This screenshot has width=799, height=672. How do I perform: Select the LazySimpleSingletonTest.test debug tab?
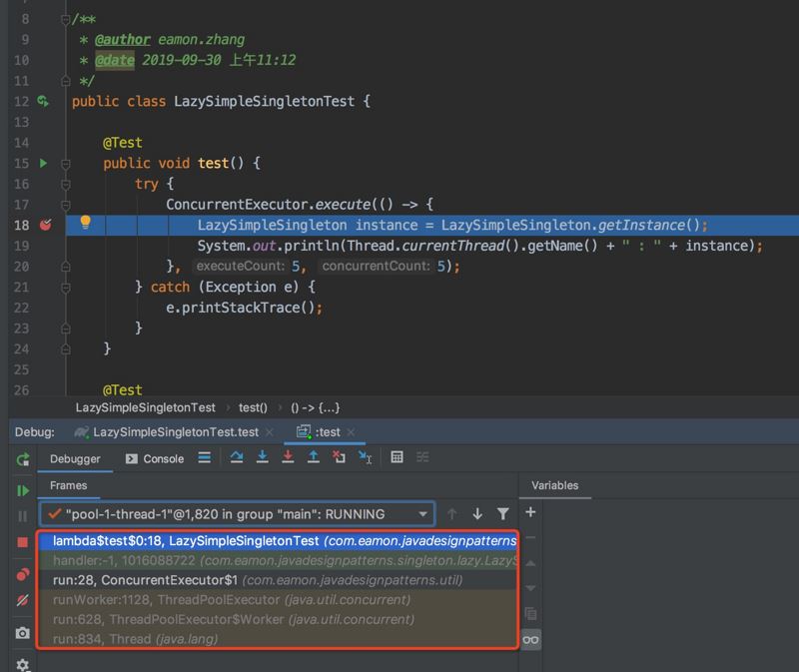pos(165,432)
